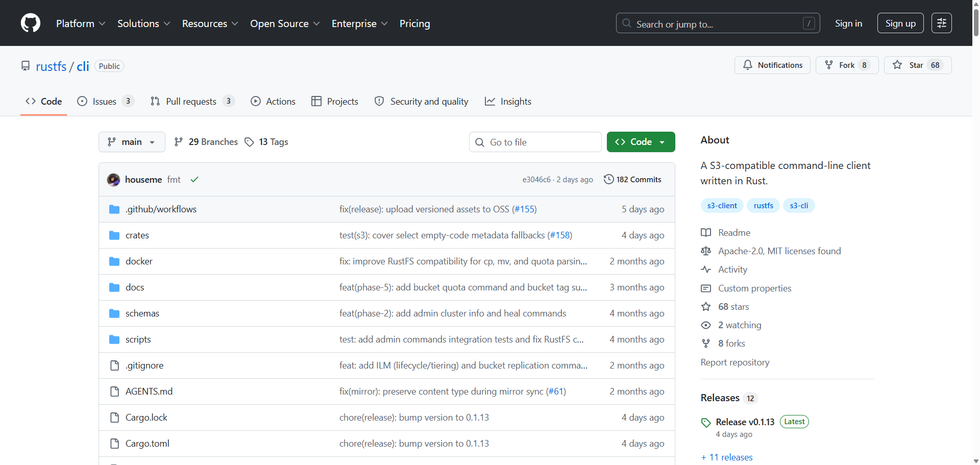Viewport: 980px width, 465px height.
Task: Click the file icon beside .gitignore
Action: coord(114,365)
